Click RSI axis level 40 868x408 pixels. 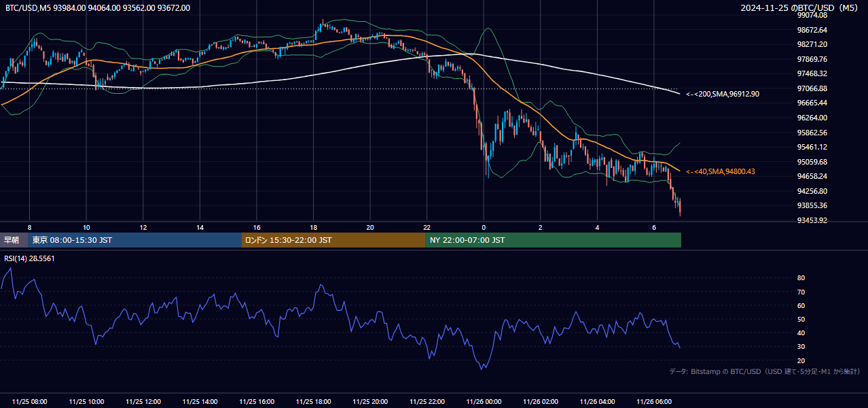801,333
